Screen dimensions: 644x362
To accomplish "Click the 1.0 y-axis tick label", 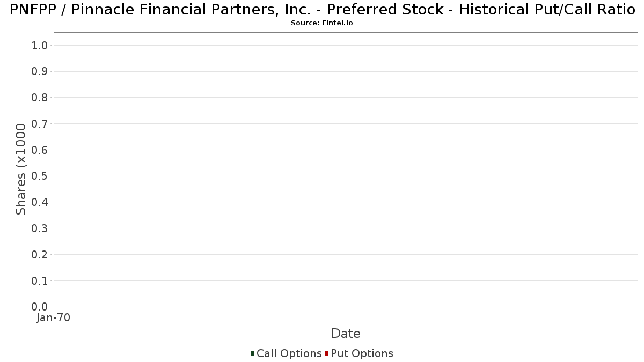I will [40, 46].
